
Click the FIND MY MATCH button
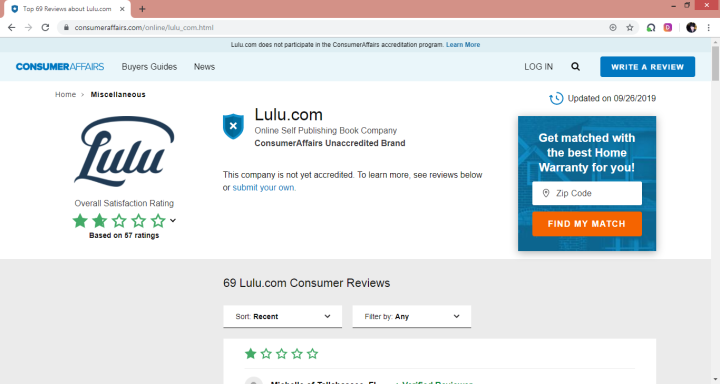point(587,224)
